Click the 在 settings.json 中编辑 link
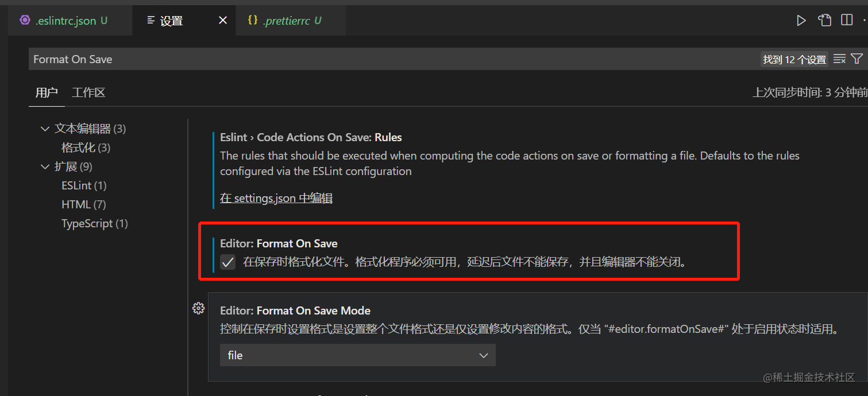This screenshot has width=868, height=396. click(276, 199)
